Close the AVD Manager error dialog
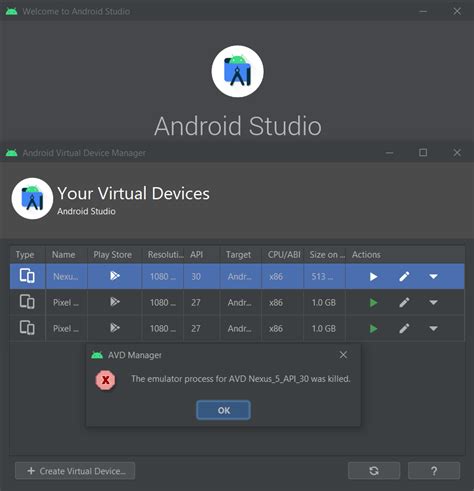Screen dimensions: 474x491 coord(343,355)
